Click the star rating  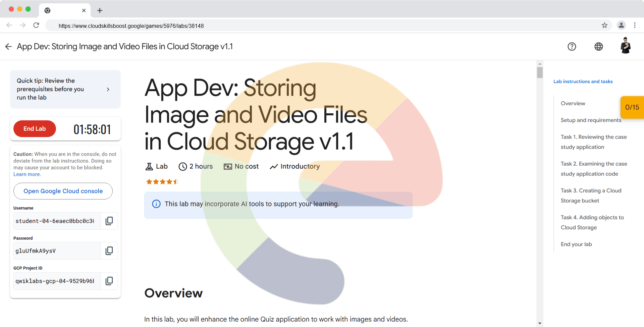click(162, 182)
